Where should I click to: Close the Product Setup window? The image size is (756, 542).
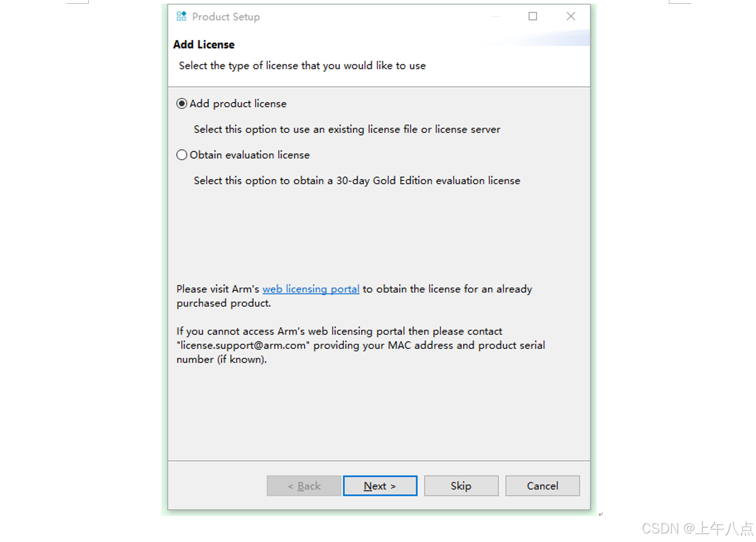571,16
